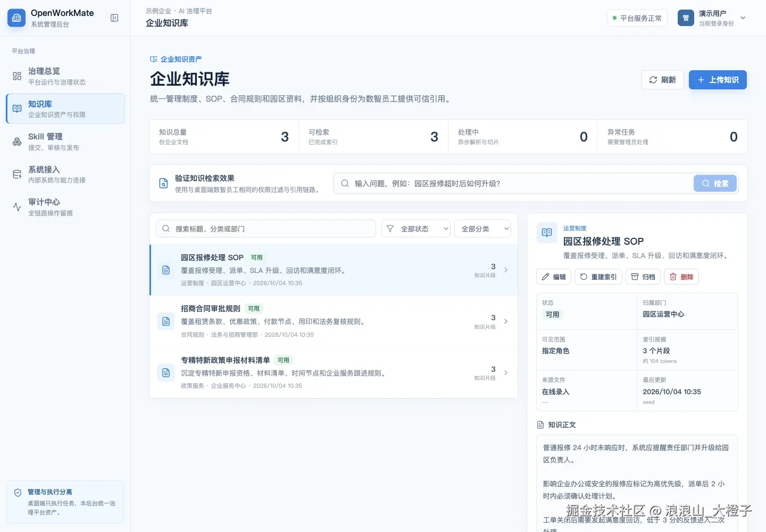Click the search-document icon beside 验证知识检索效果
This screenshot has height=532, width=766.
[164, 184]
